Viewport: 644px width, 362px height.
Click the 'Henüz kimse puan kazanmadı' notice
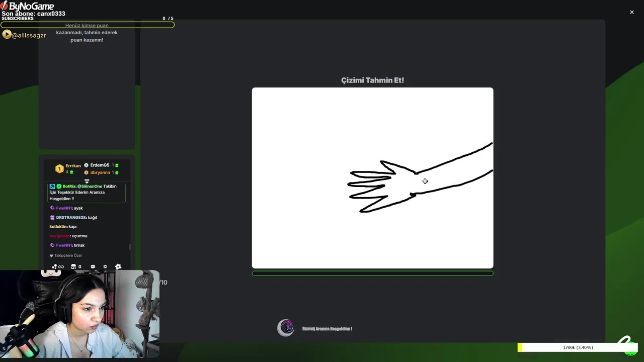coord(87,33)
